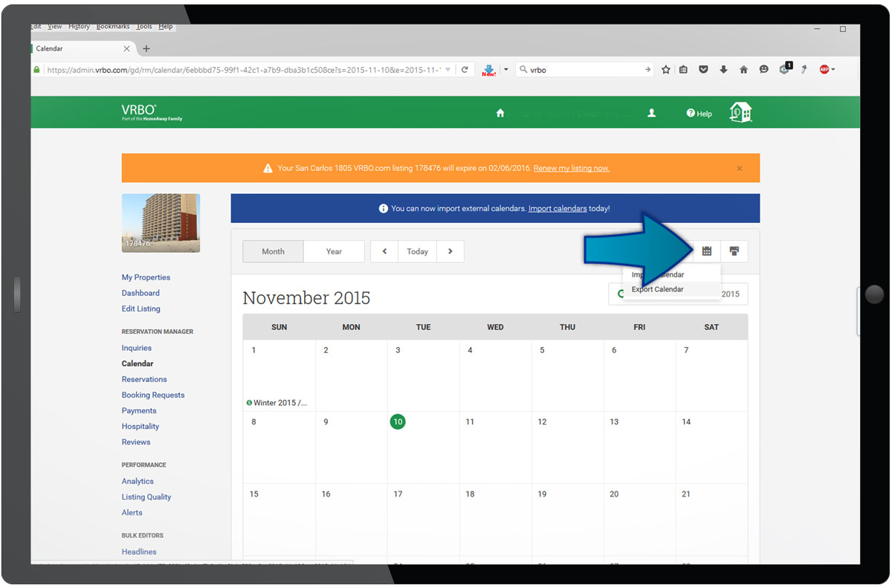Image resolution: width=892 pixels, height=588 pixels.
Task: Open Booking Requests link
Action: pos(153,395)
